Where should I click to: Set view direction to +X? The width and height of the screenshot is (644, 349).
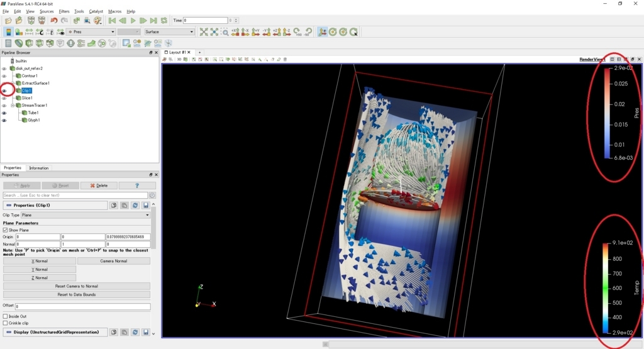(x=235, y=32)
